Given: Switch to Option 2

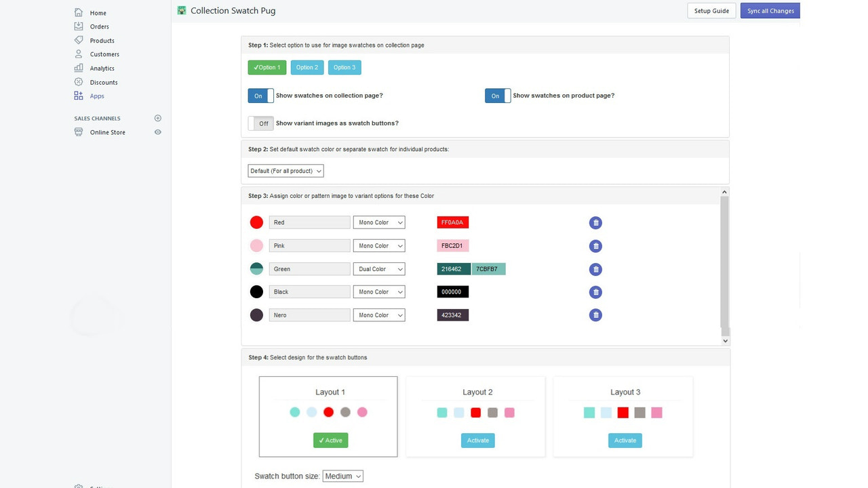Looking at the screenshot, I should pos(307,67).
